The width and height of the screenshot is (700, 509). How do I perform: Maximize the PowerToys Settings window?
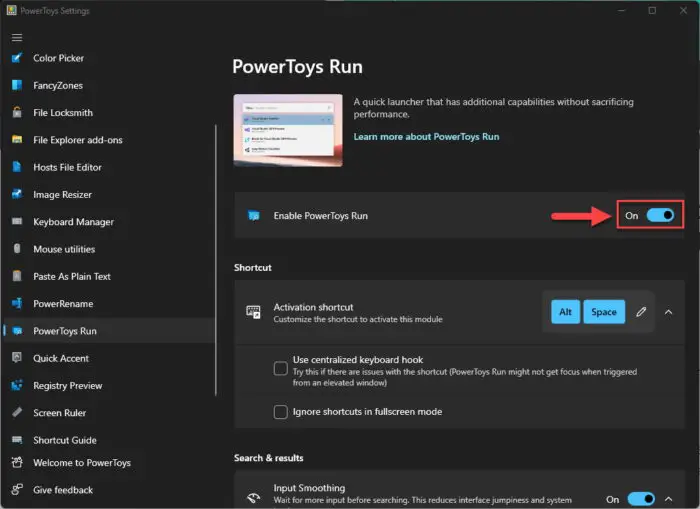tap(652, 10)
